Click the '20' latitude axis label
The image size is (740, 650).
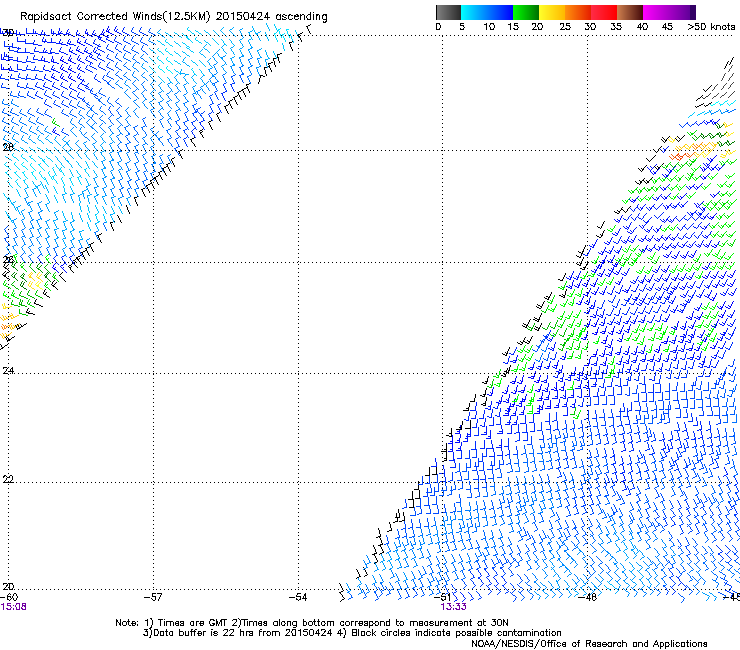click(8, 587)
